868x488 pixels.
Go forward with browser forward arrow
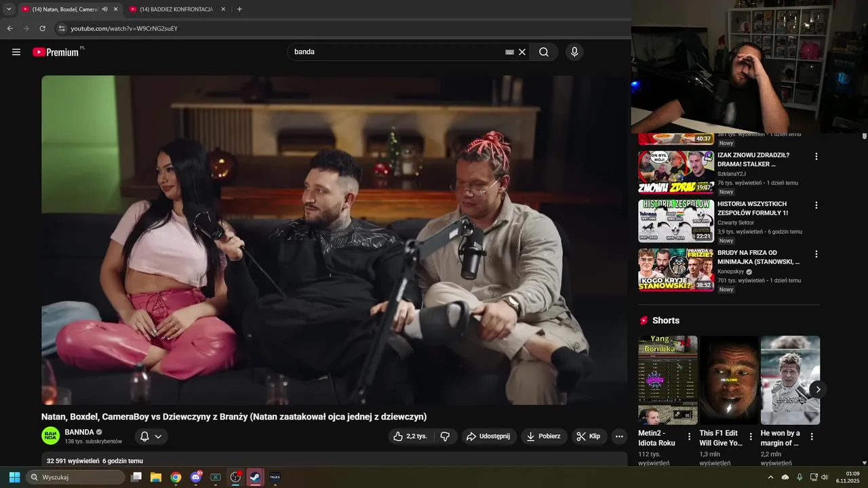(x=26, y=28)
